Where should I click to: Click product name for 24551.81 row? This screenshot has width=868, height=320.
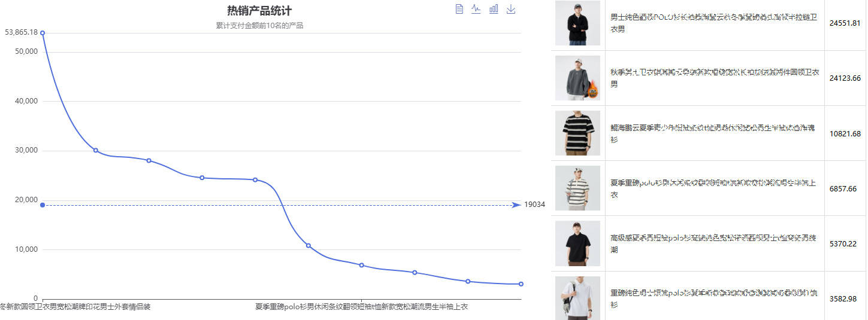tap(713, 23)
